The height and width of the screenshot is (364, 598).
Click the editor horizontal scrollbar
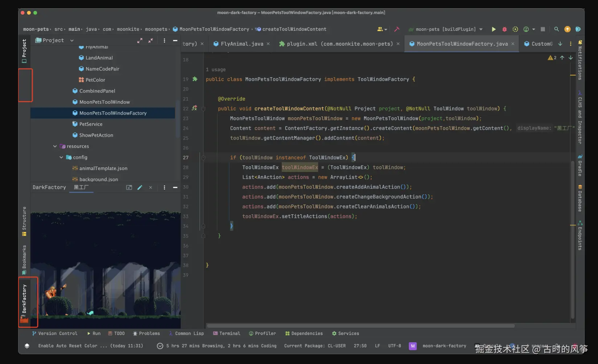[x=360, y=326]
